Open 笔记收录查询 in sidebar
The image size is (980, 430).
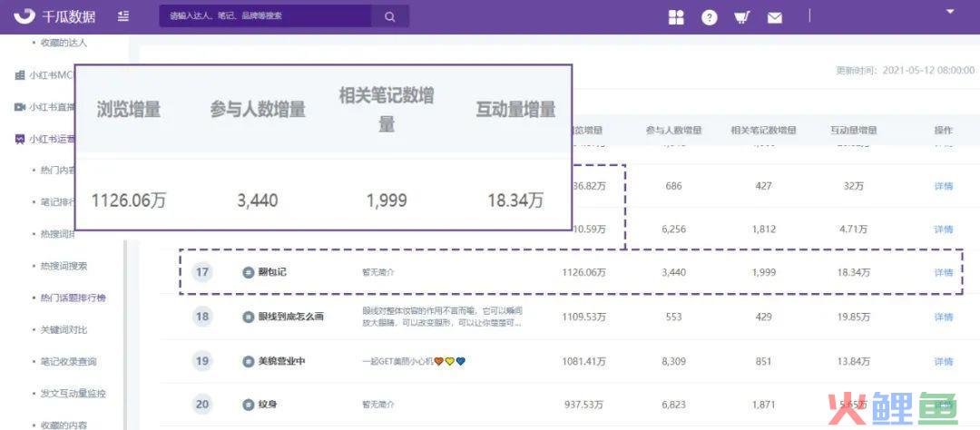tap(67, 361)
